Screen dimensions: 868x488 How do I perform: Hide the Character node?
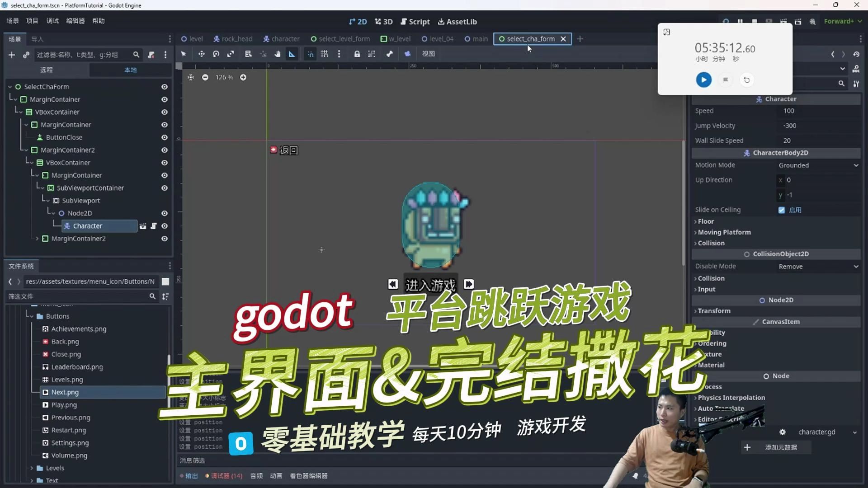click(165, 226)
